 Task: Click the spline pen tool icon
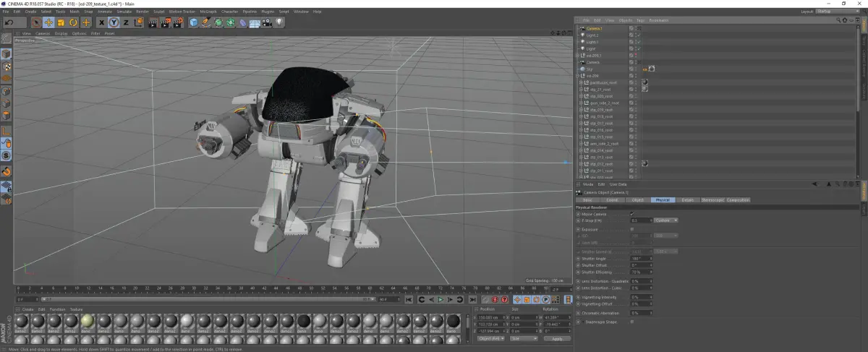point(205,22)
